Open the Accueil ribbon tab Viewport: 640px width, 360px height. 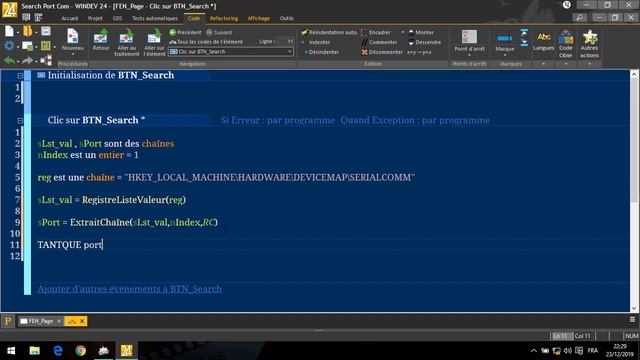pyautogui.click(x=70, y=18)
